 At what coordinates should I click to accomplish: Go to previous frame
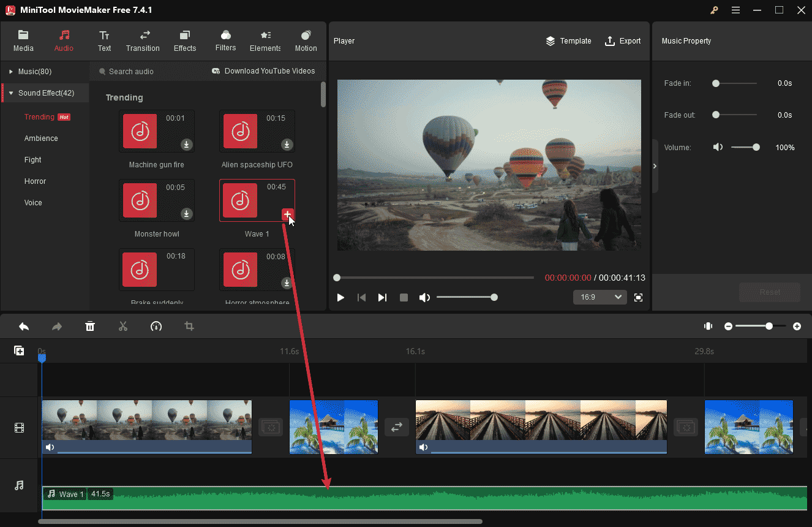click(x=362, y=297)
